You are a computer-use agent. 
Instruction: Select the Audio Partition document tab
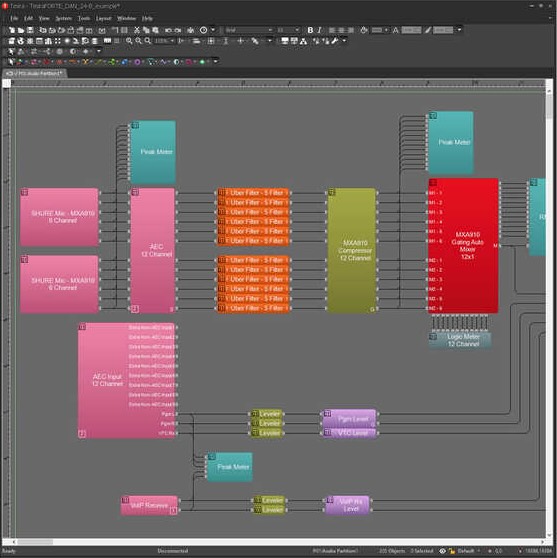pyautogui.click(x=34, y=73)
